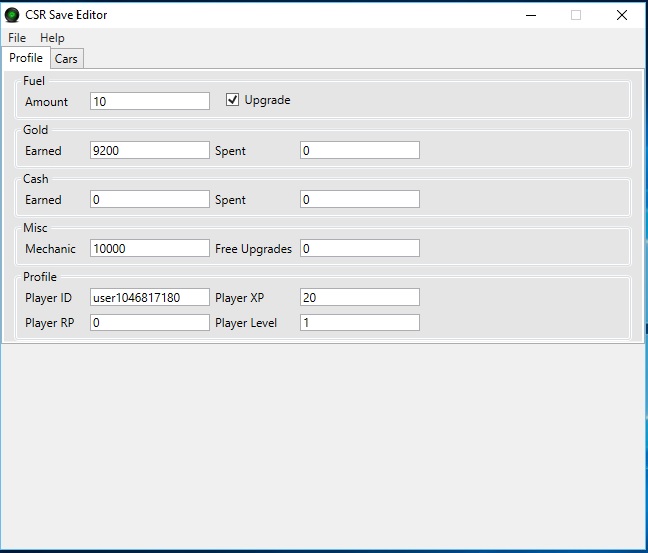Screen dimensions: 648x553
Task: Click the Free Upgrades field
Action: [x=359, y=248]
